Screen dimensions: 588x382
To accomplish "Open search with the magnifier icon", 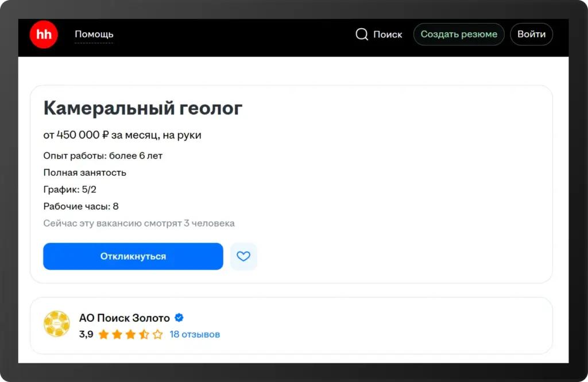I will (x=362, y=34).
